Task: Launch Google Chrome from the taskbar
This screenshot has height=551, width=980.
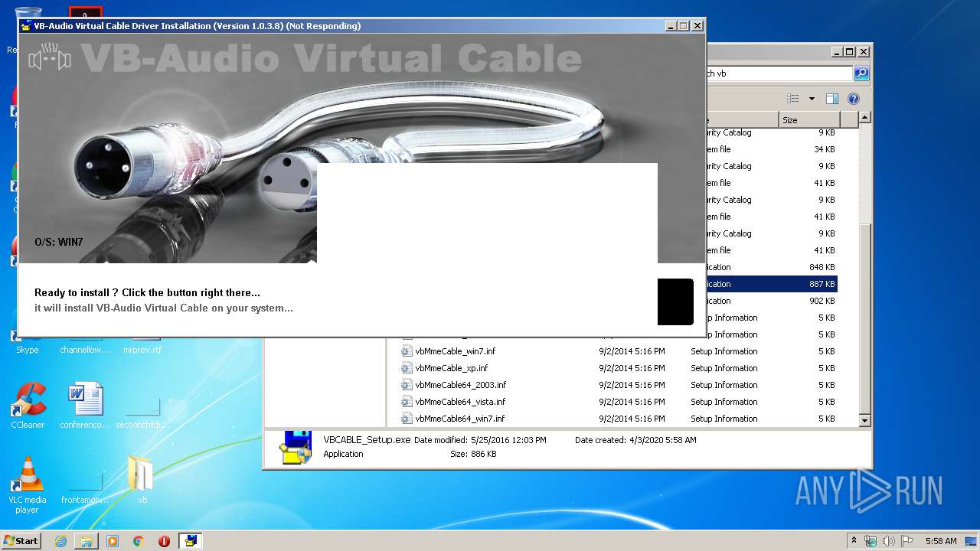Action: [x=139, y=541]
